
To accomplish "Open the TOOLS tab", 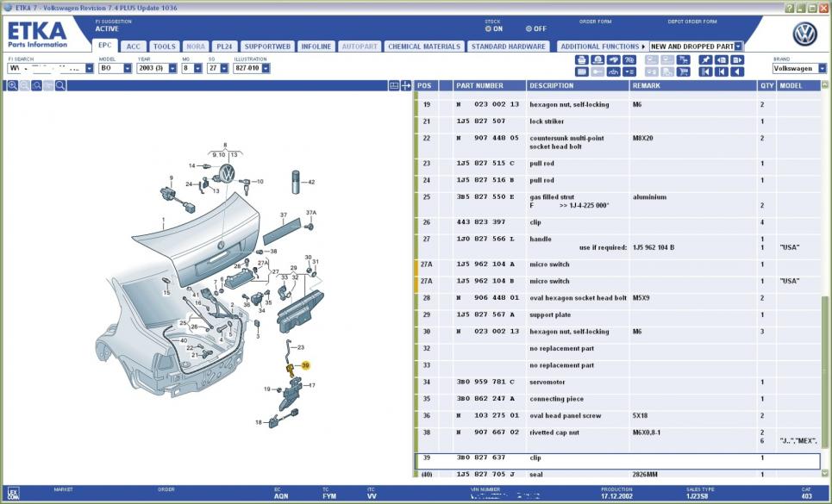I will pos(164,47).
